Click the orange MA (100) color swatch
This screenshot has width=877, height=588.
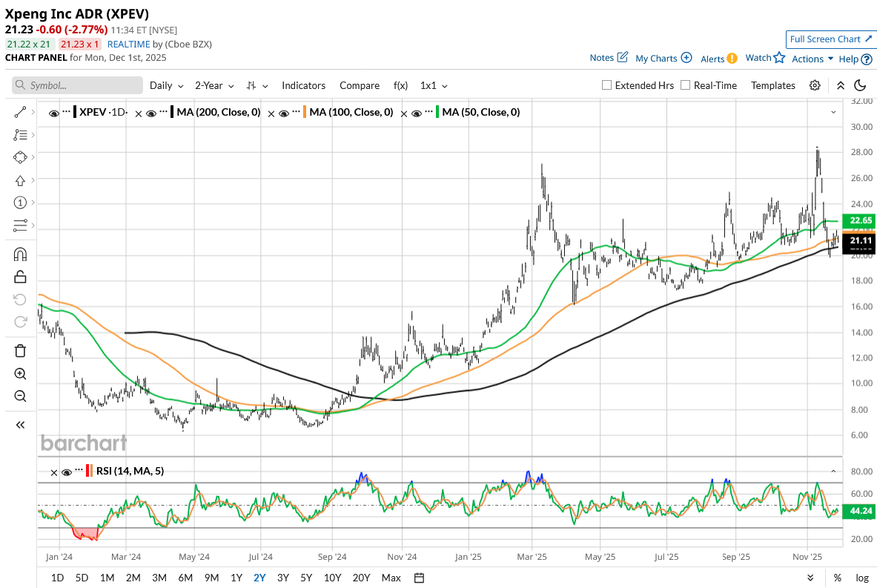point(305,113)
